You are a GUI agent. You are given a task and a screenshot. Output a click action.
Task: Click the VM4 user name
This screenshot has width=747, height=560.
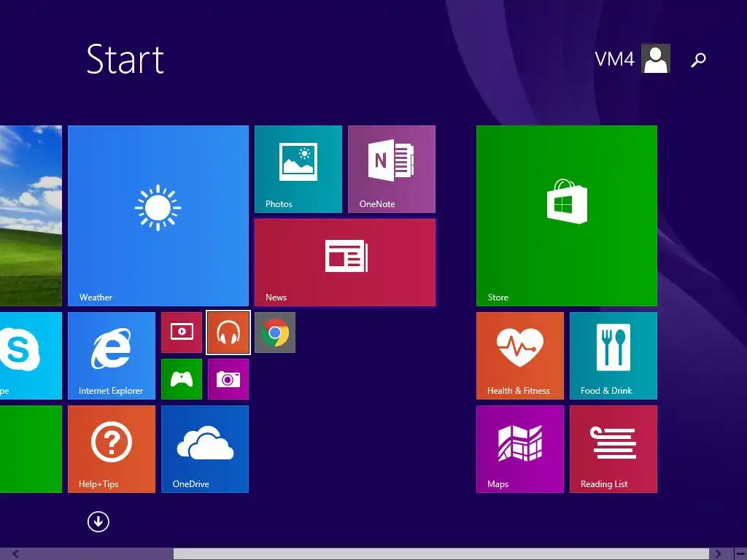click(x=614, y=59)
